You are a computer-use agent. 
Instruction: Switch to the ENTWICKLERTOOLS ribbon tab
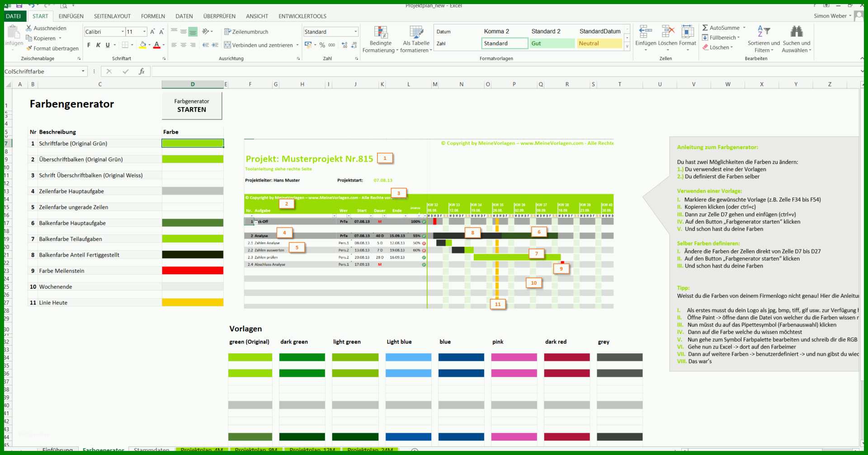pos(302,16)
